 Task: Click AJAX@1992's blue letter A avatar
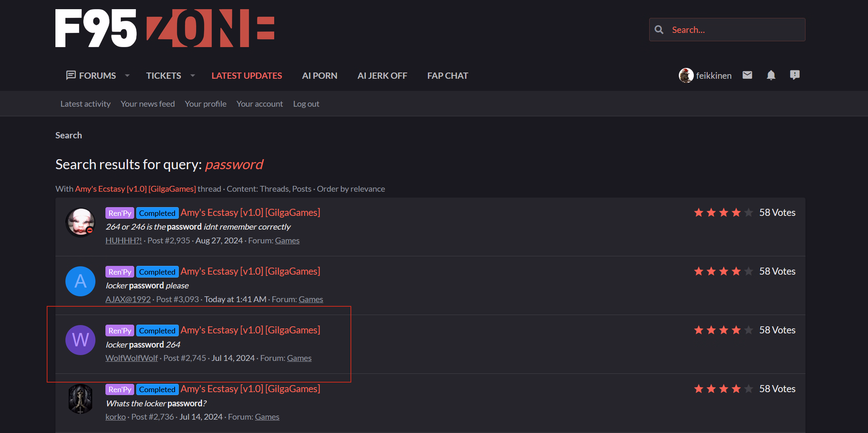[x=80, y=281]
